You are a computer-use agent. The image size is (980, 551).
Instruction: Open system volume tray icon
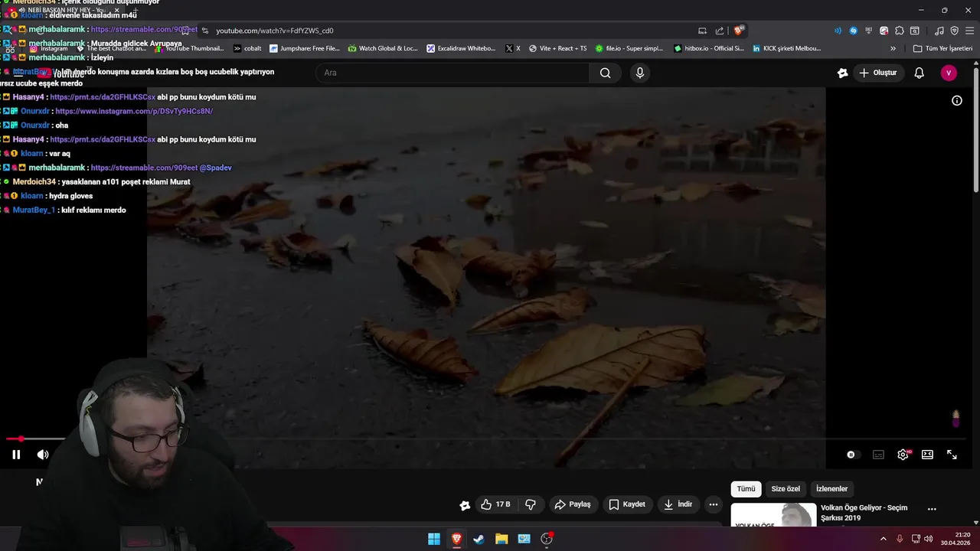click(928, 539)
